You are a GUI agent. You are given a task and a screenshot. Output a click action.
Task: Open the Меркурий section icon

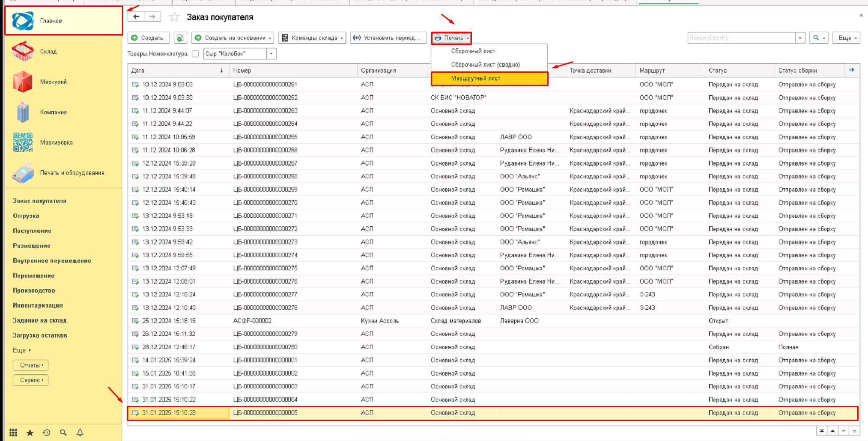[23, 82]
